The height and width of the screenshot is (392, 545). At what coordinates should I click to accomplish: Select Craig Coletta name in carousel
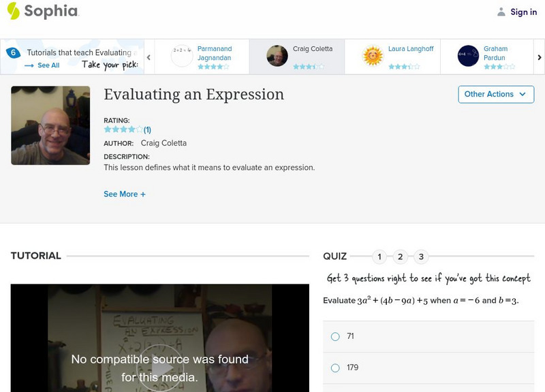313,48
